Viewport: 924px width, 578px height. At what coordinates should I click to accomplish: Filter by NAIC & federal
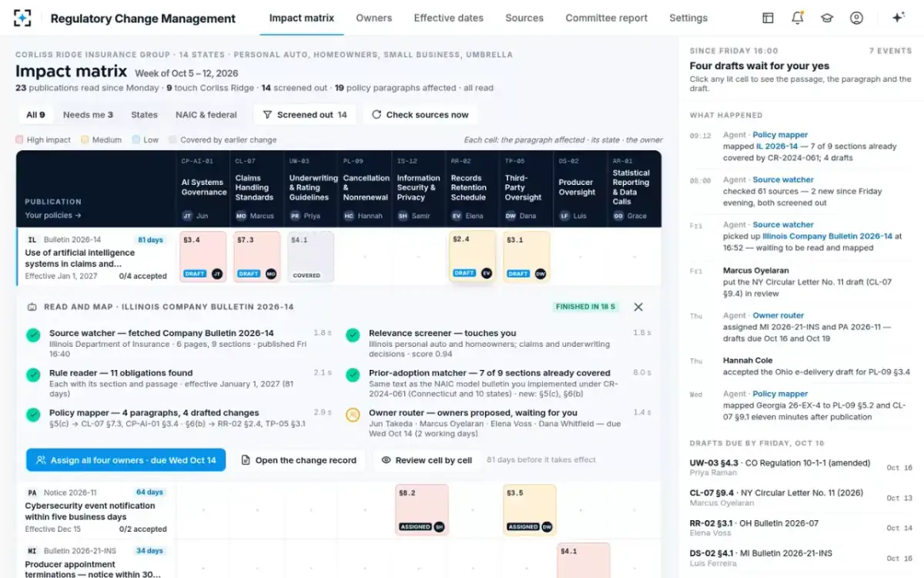[206, 115]
